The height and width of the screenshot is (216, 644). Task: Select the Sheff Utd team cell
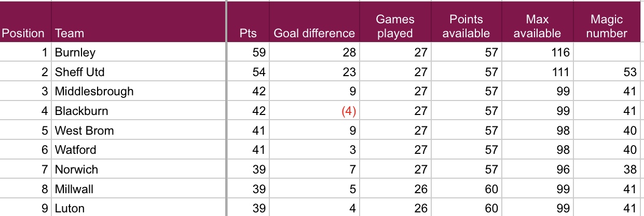pyautogui.click(x=76, y=72)
